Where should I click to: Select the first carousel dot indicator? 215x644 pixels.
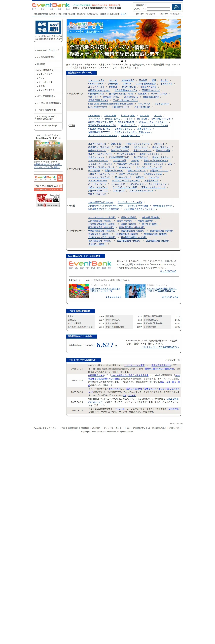tap(122, 61)
